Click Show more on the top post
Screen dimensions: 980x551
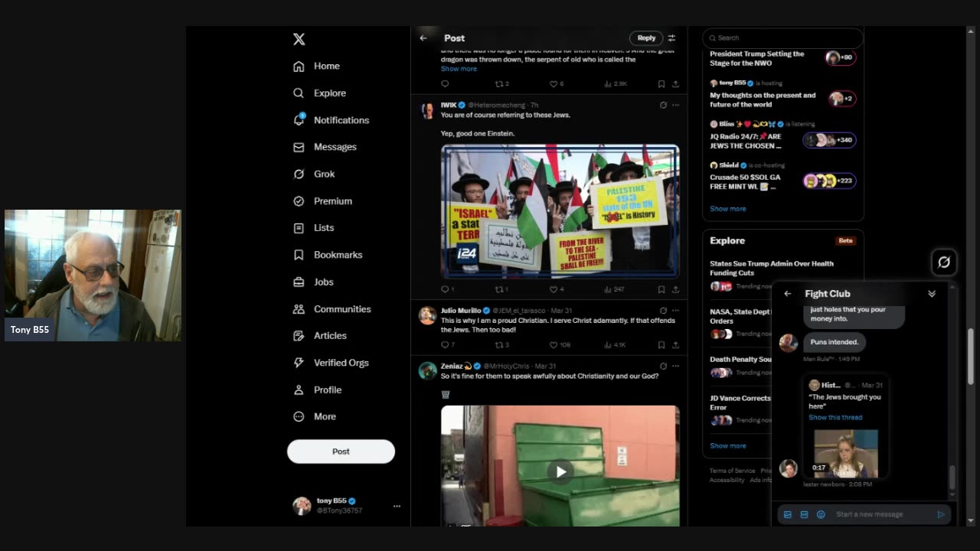point(459,69)
